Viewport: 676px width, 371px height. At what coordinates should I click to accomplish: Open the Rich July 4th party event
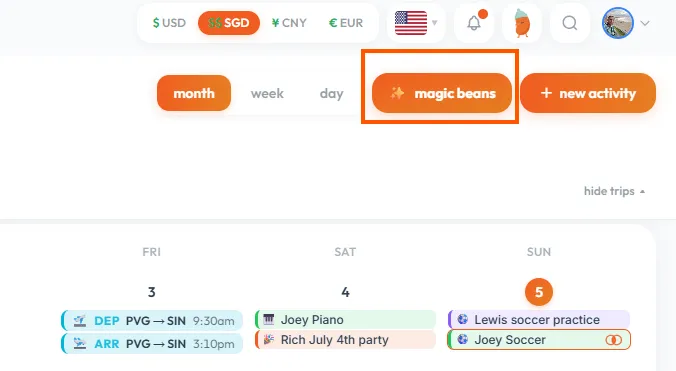[x=345, y=340]
